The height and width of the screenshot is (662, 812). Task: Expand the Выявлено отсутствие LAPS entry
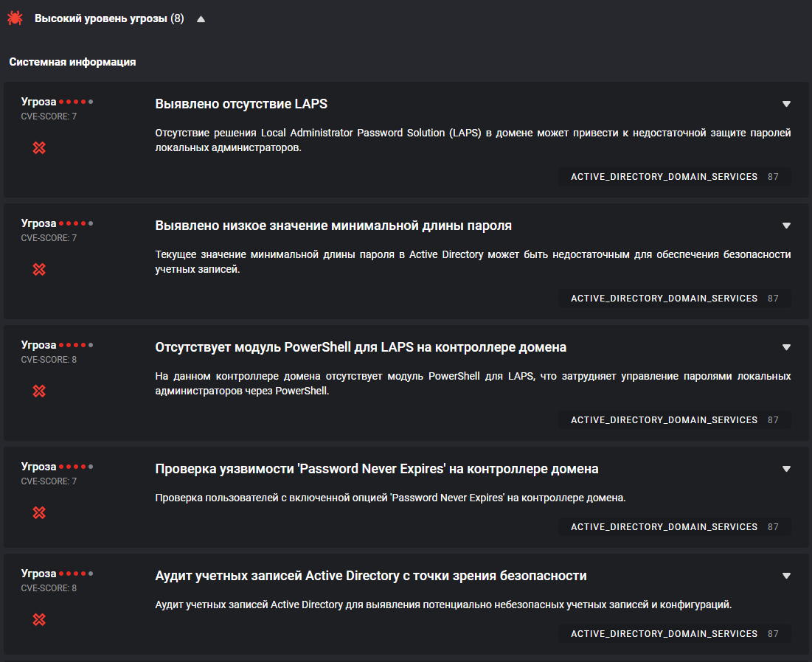tap(786, 104)
